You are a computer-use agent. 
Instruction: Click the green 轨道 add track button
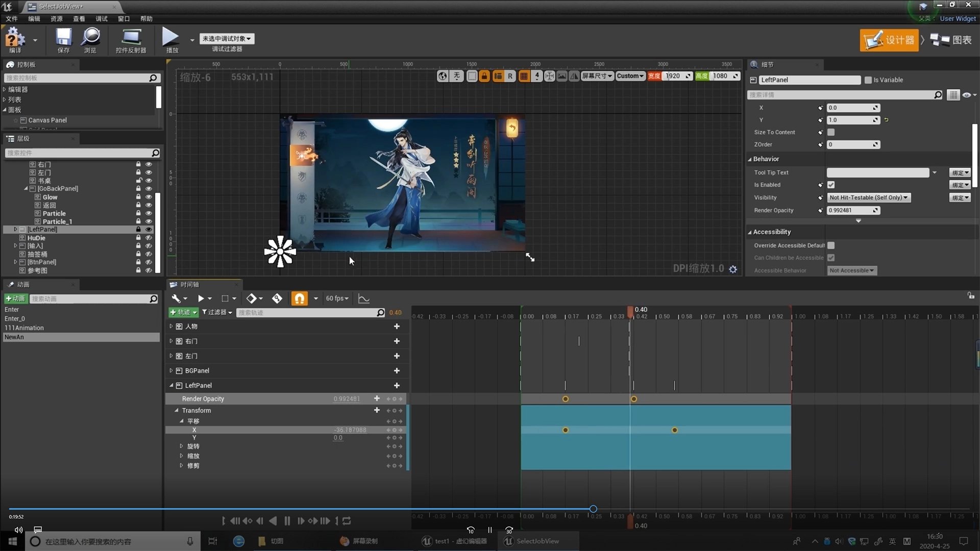[183, 312]
